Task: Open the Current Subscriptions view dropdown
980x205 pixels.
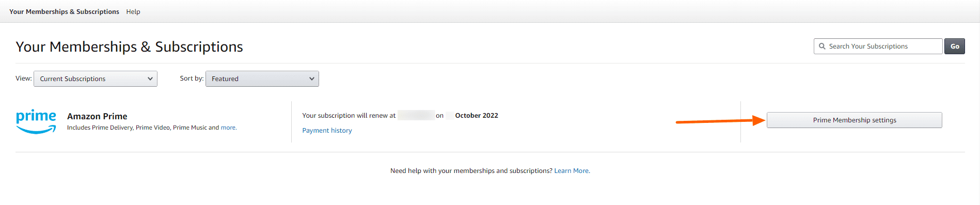Action: click(96, 78)
